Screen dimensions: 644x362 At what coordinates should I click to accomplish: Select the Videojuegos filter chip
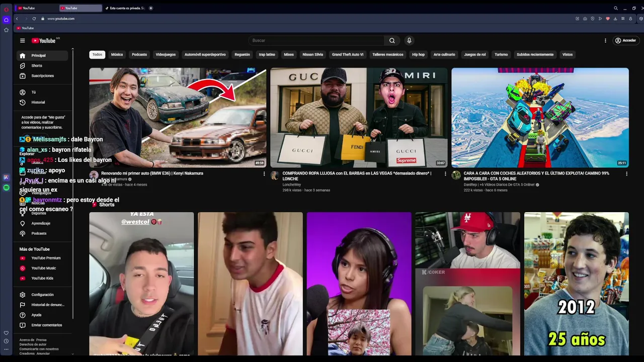[x=166, y=55]
